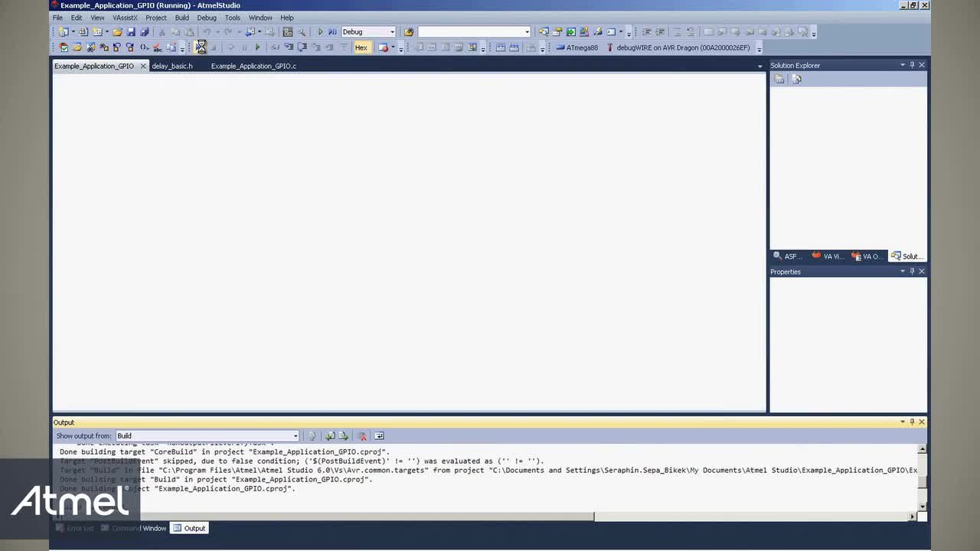The image size is (980, 551).
Task: Click the ATmega88 device button
Action: 577,47
